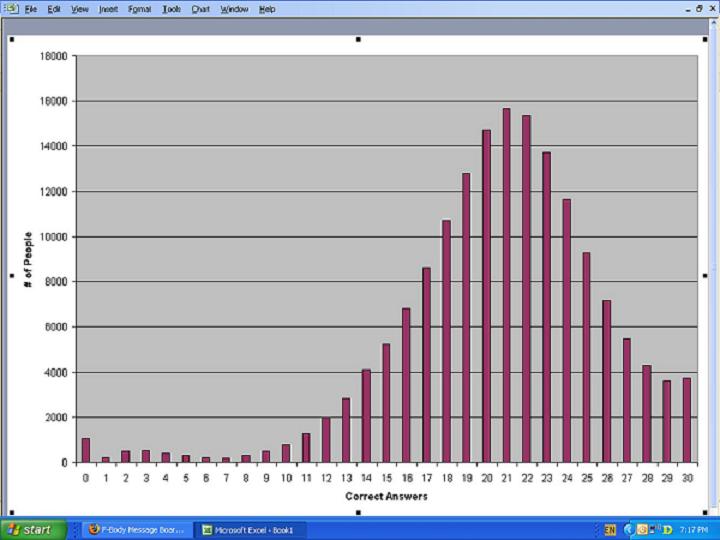Image resolution: width=720 pixels, height=540 pixels.
Task: Open the Format menu
Action: tap(139, 9)
